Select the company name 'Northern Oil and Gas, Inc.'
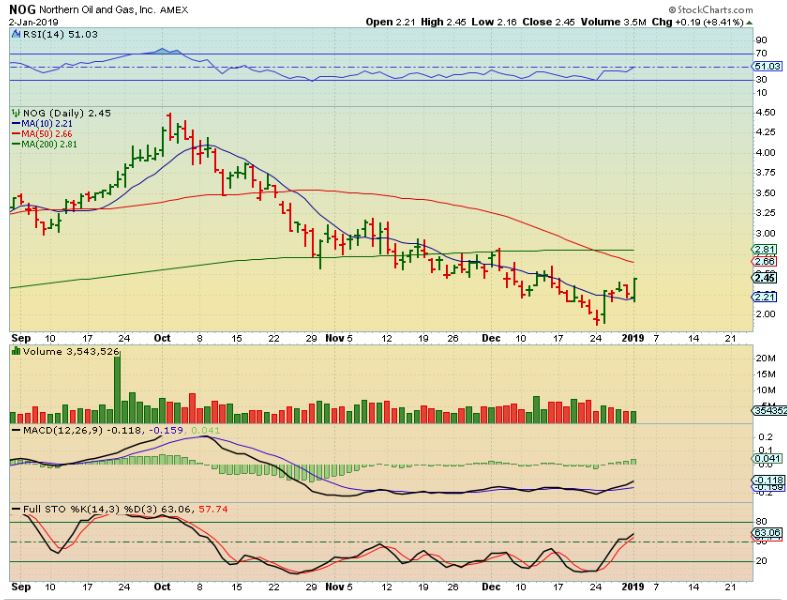Viewport: 787px width, 600px height. (x=97, y=10)
